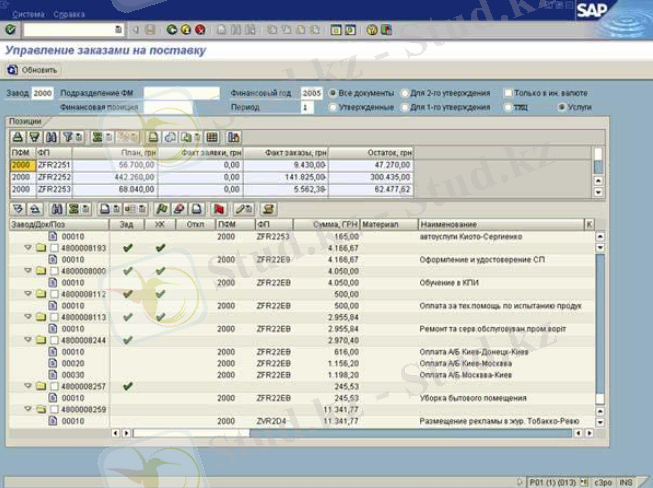Click the red flag icon in lower toolbar
The height and width of the screenshot is (488, 653).
[x=218, y=209]
